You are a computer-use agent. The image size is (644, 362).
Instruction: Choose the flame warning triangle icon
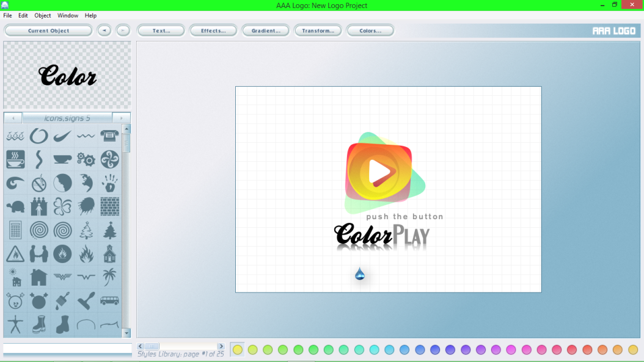(x=15, y=254)
